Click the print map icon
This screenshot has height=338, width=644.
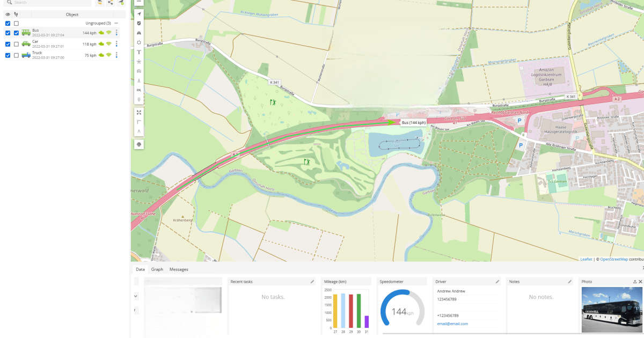139,144
